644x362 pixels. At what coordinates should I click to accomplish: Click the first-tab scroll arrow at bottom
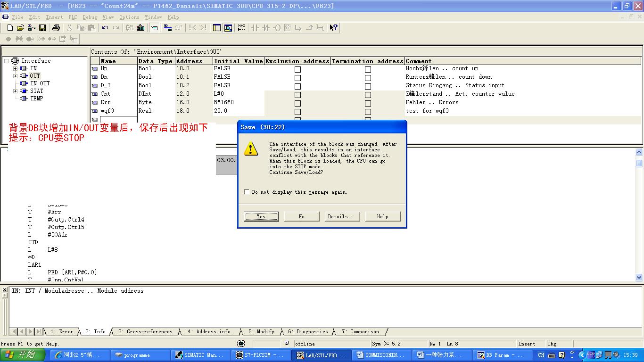click(x=14, y=331)
